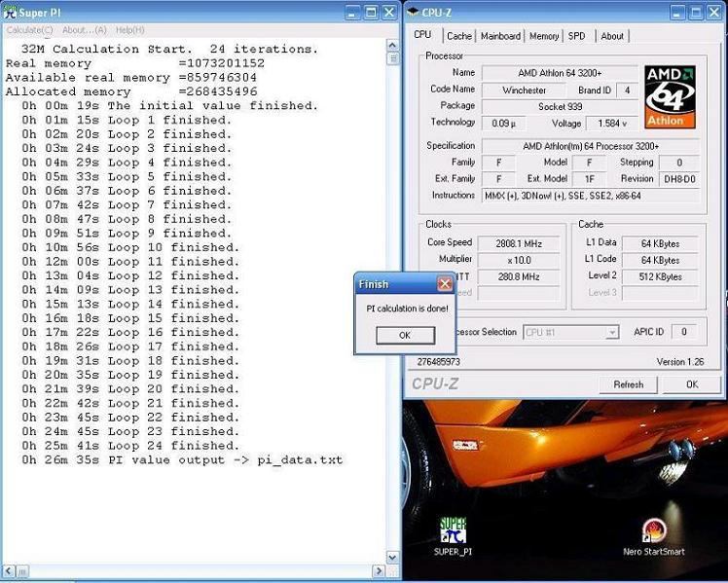Click Super PI vertical scrollbar down arrow

click(x=392, y=557)
